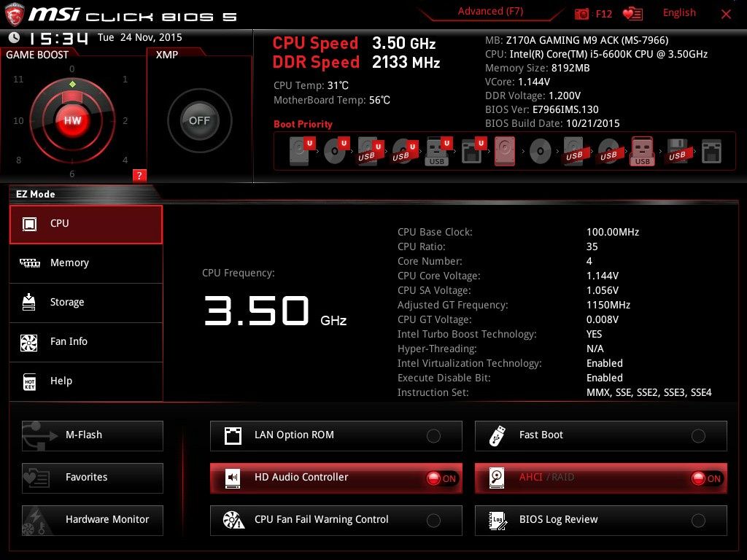747x560 pixels.
Task: Toggle the LAN Option ROM switch
Action: [x=433, y=436]
